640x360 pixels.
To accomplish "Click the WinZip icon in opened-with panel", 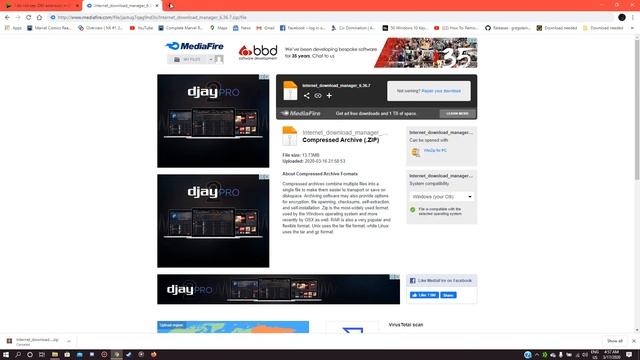I will coord(416,152).
